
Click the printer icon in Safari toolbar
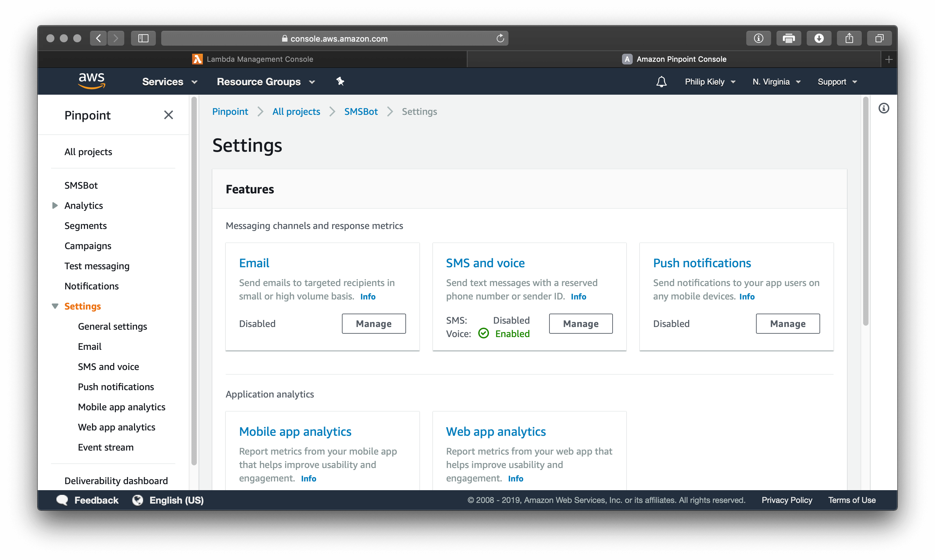[789, 38]
